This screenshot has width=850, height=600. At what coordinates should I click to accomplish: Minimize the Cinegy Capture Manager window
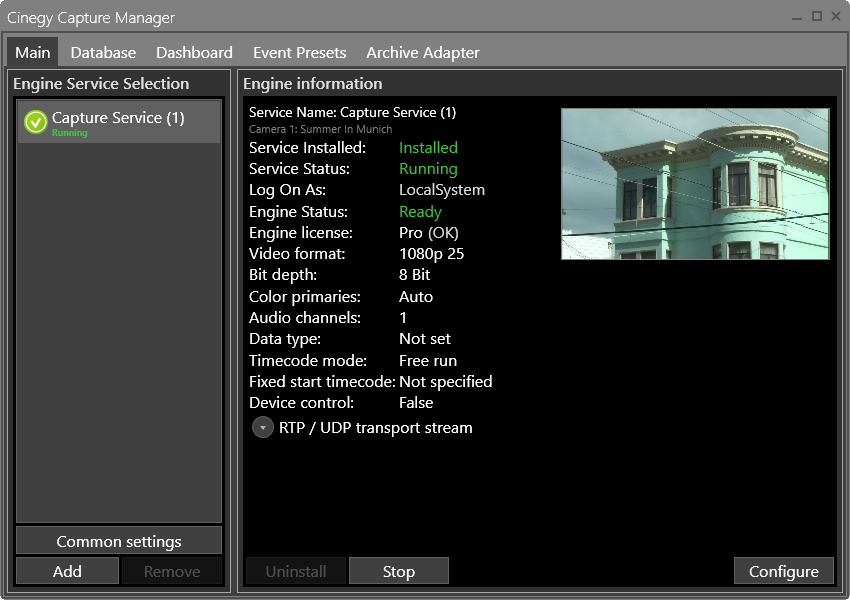[x=797, y=17]
